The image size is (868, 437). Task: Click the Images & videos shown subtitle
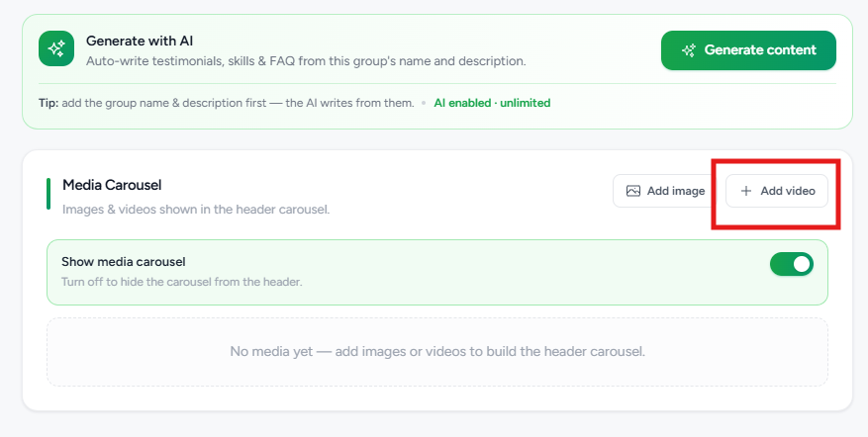click(x=196, y=210)
